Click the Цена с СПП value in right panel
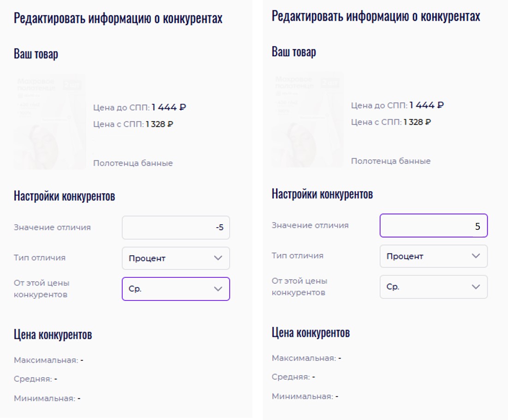508x420 pixels. (x=417, y=122)
